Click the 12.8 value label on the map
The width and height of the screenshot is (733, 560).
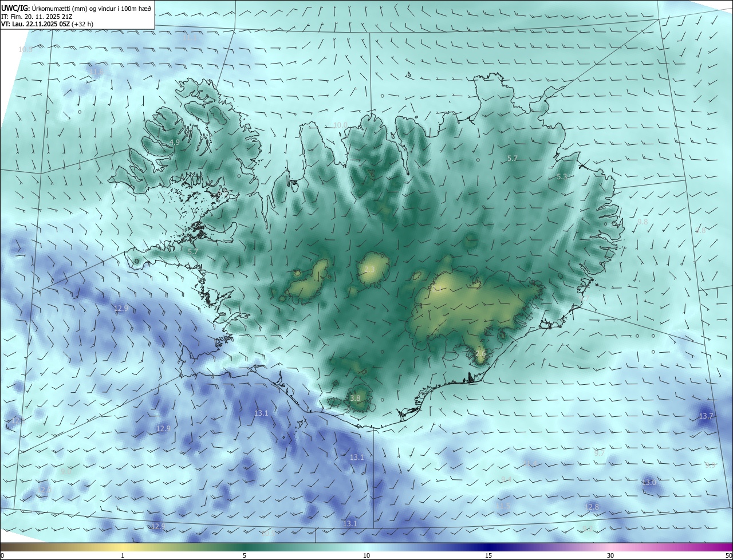(x=592, y=507)
